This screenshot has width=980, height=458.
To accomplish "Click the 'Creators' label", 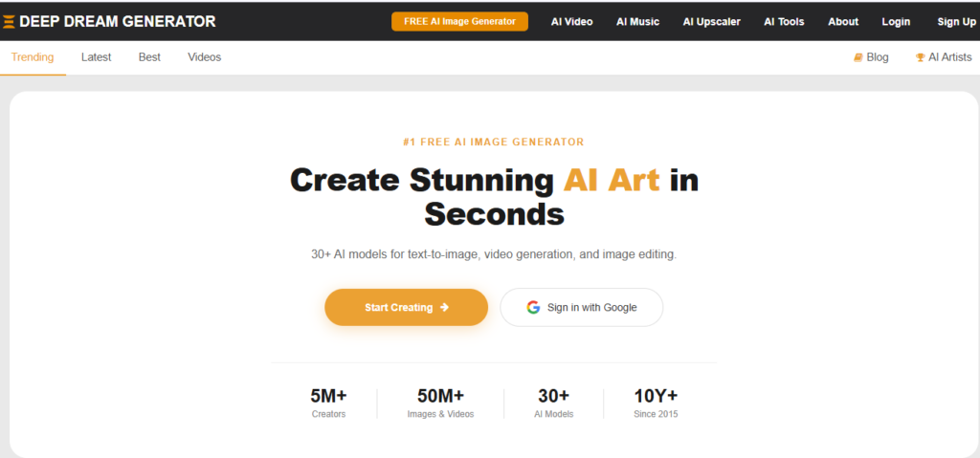I will [x=329, y=414].
